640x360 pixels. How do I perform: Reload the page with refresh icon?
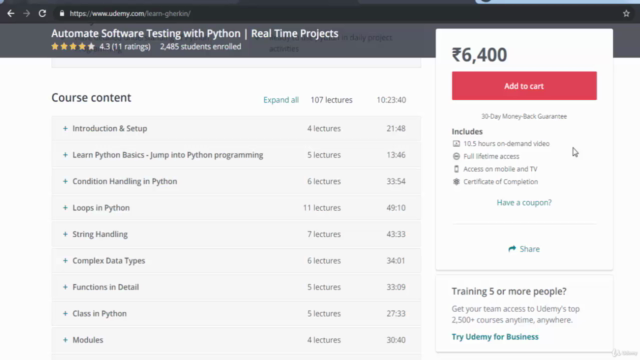[x=42, y=13]
